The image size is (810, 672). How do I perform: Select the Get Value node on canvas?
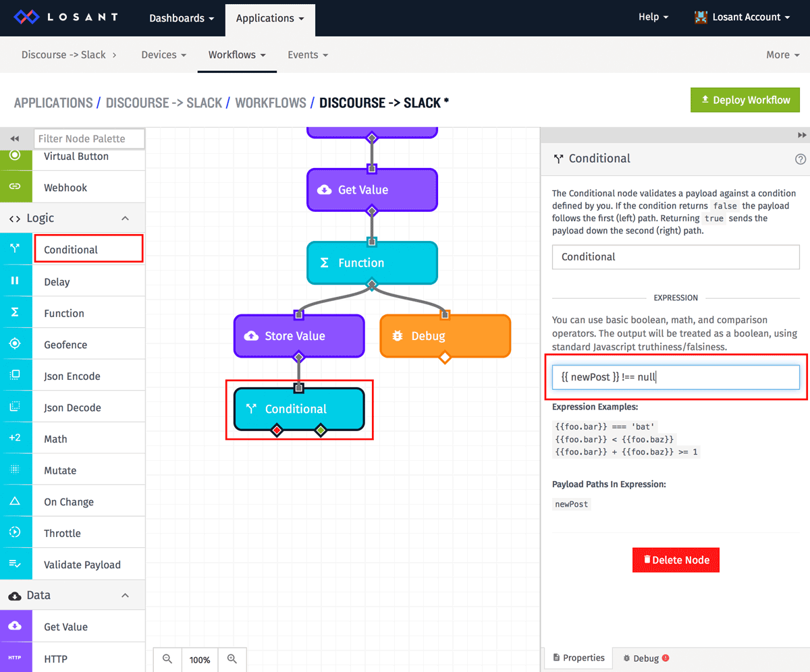click(x=372, y=190)
